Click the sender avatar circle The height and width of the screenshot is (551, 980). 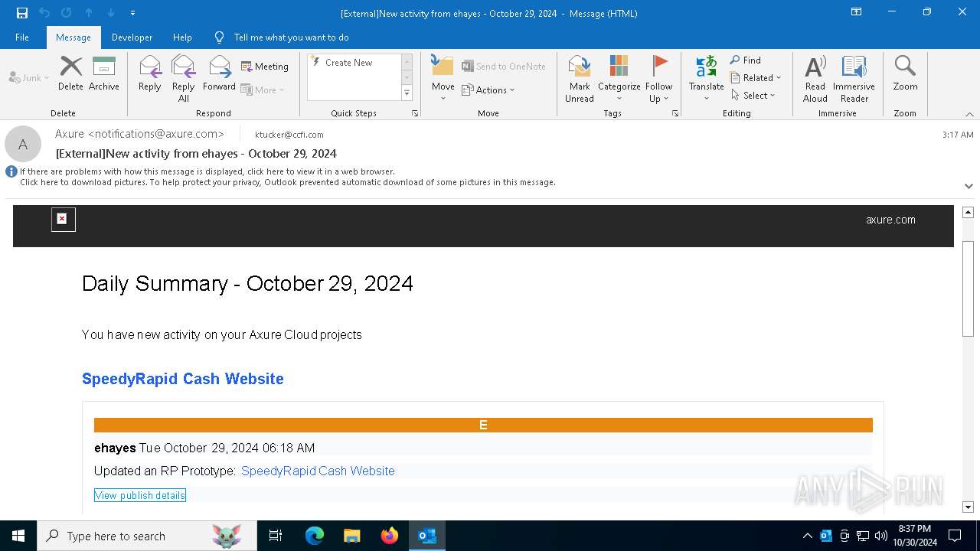[23, 144]
